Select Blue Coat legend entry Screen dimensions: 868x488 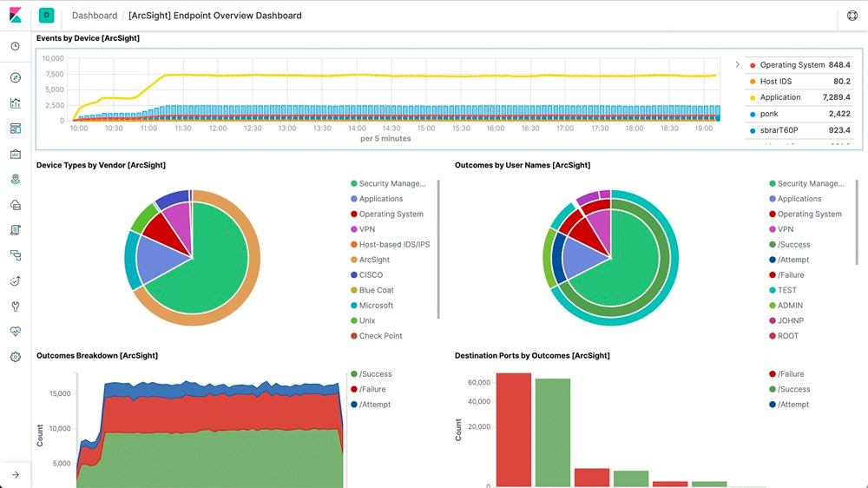click(372, 290)
